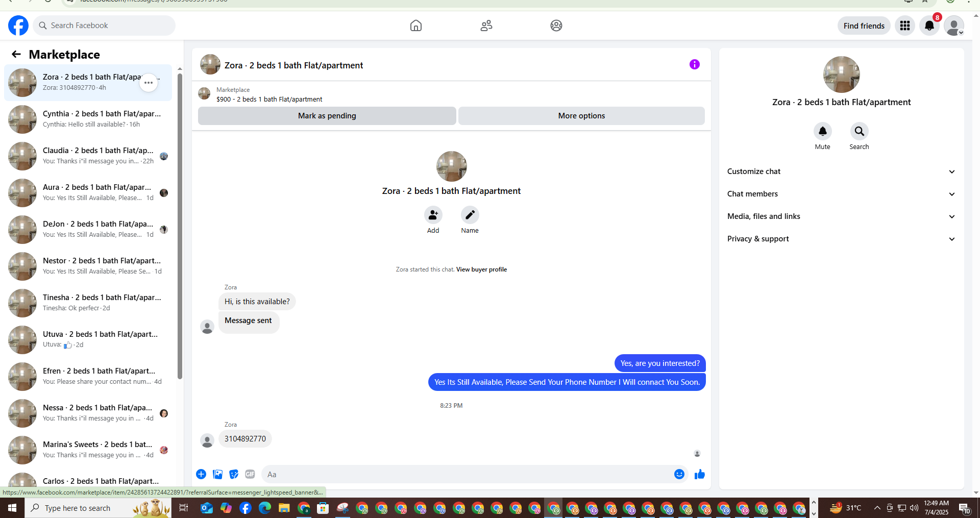
Task: Expand Customize chat section
Action: coord(841,171)
